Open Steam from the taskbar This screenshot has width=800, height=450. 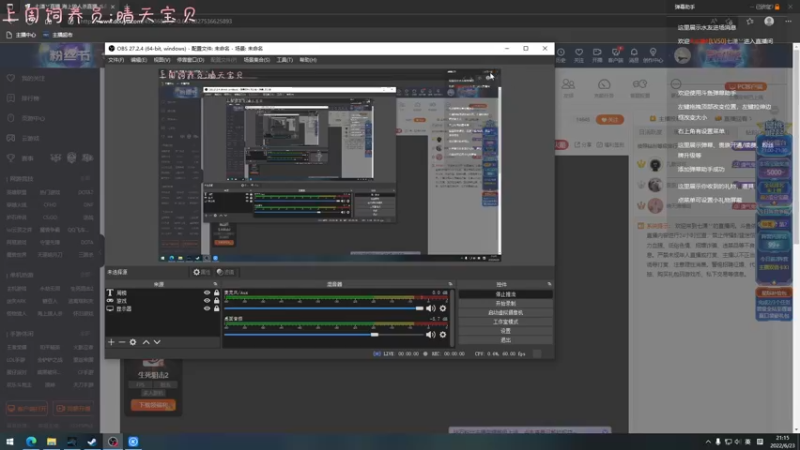tap(92, 442)
